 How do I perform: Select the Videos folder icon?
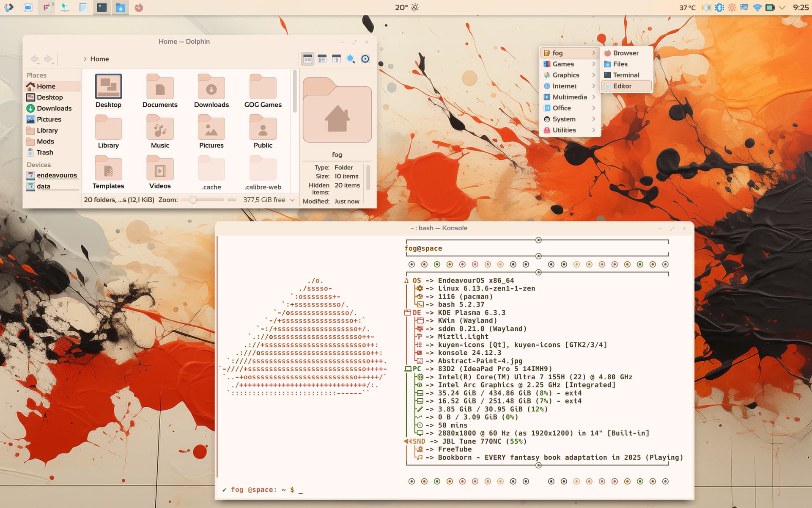coord(160,168)
